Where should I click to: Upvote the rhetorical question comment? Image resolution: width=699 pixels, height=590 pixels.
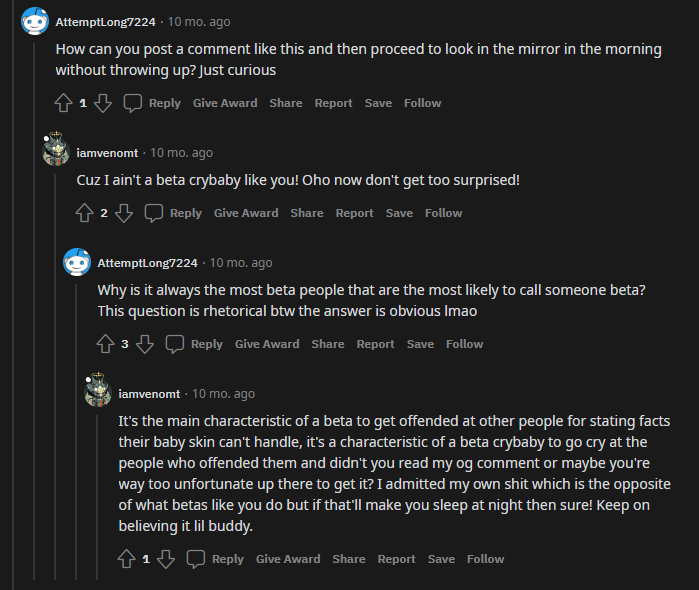105,344
